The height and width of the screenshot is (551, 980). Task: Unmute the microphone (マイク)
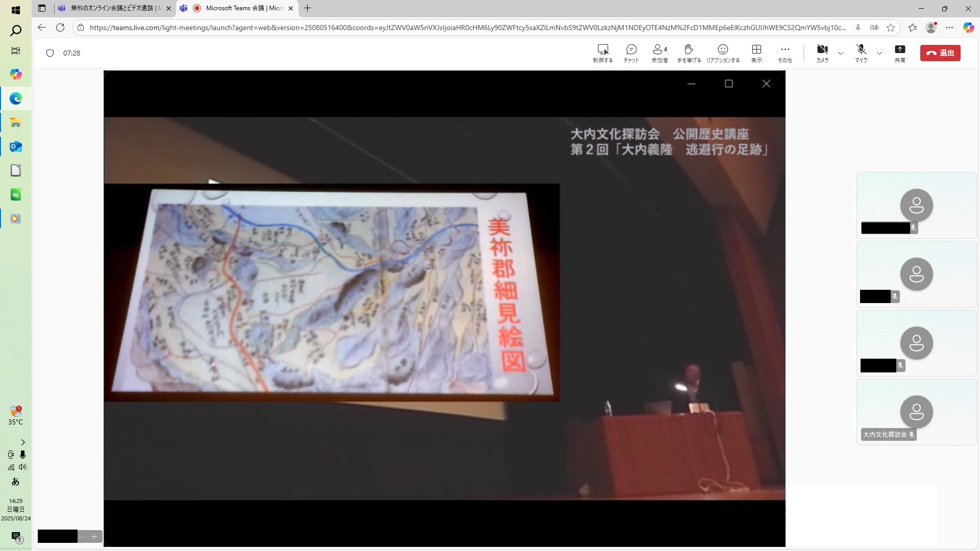pyautogui.click(x=862, y=53)
